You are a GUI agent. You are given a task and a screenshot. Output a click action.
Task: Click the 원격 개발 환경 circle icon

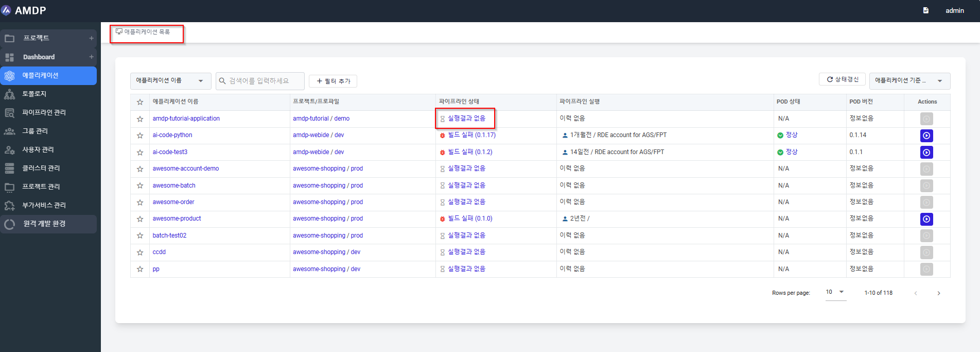[9, 224]
